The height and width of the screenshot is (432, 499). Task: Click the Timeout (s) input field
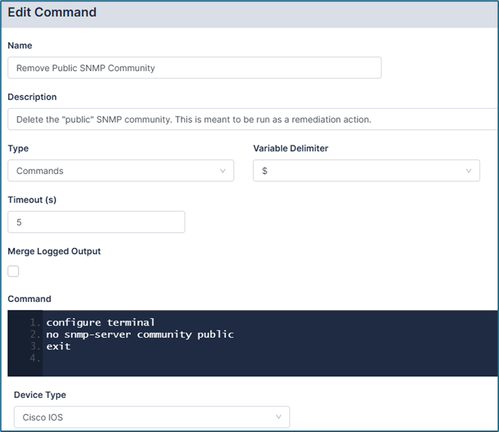click(96, 222)
